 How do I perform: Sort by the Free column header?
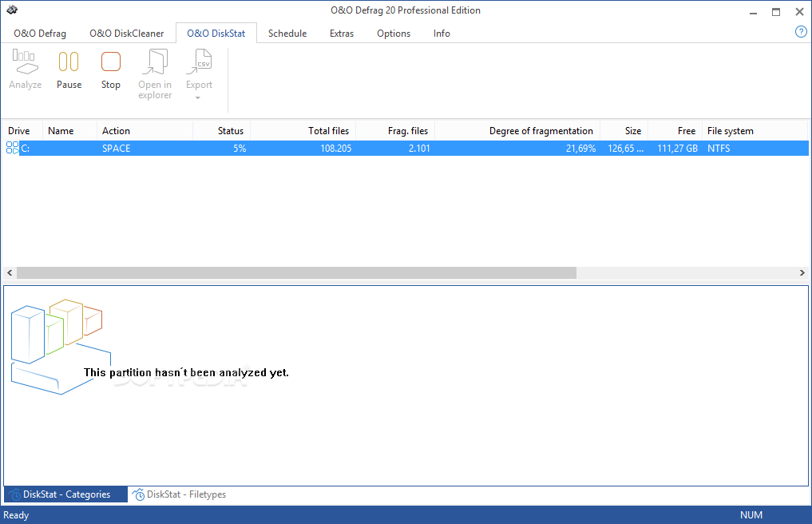pyautogui.click(x=675, y=131)
